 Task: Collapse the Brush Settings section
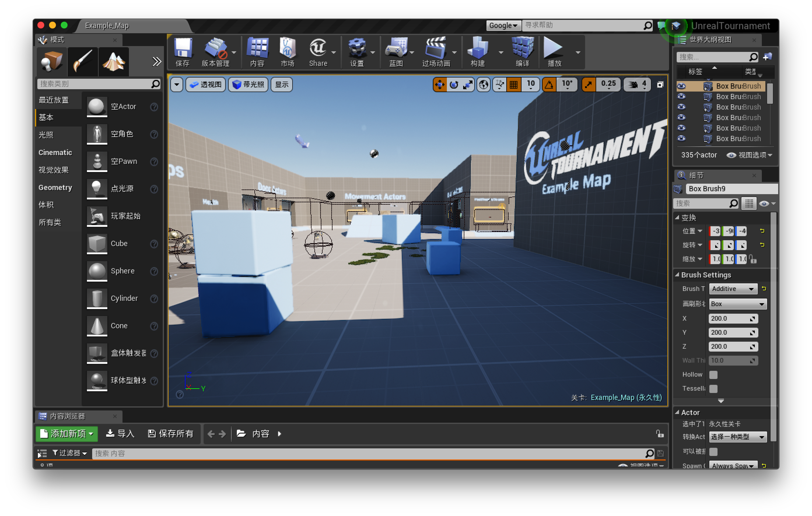pyautogui.click(x=677, y=275)
